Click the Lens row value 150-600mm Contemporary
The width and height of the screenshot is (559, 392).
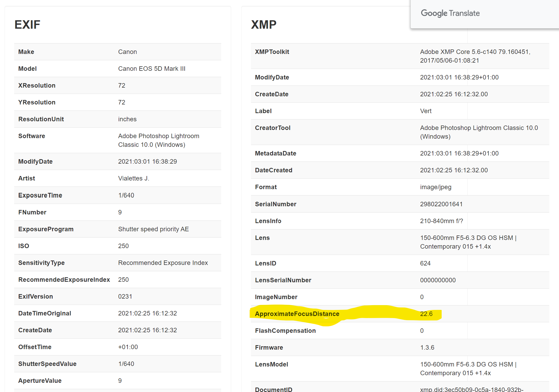pos(468,242)
